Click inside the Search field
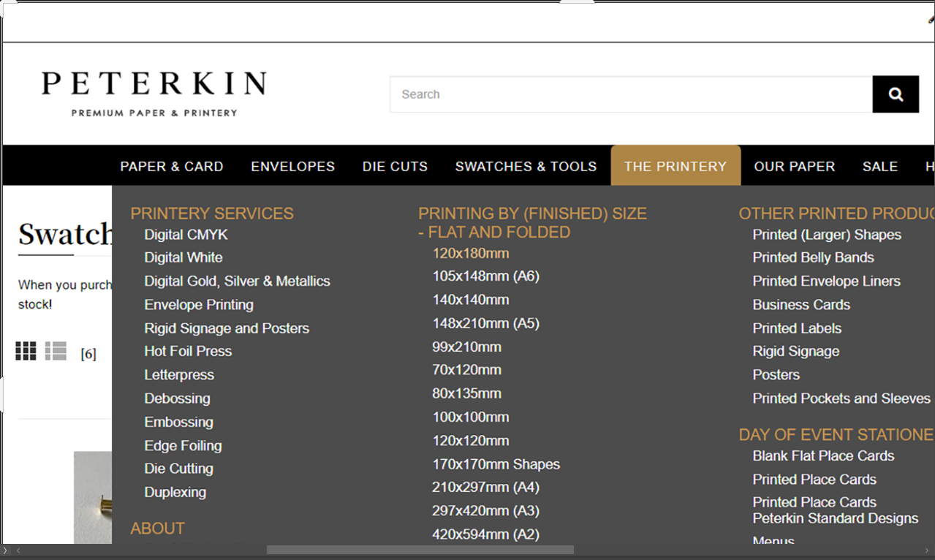Viewport: 935px width, 560px height. coord(630,94)
